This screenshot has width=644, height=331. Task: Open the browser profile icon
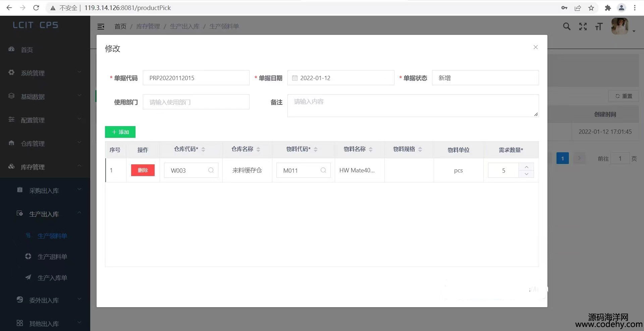(x=622, y=8)
